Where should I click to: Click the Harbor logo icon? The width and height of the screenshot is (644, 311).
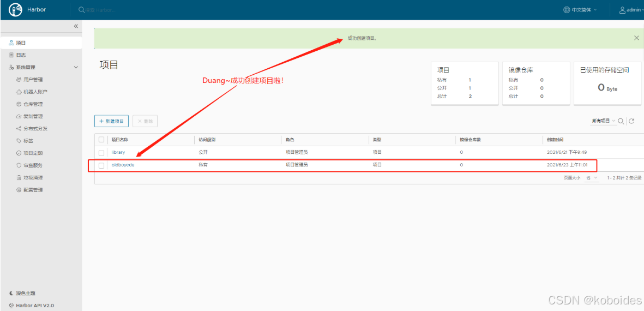click(x=15, y=9)
